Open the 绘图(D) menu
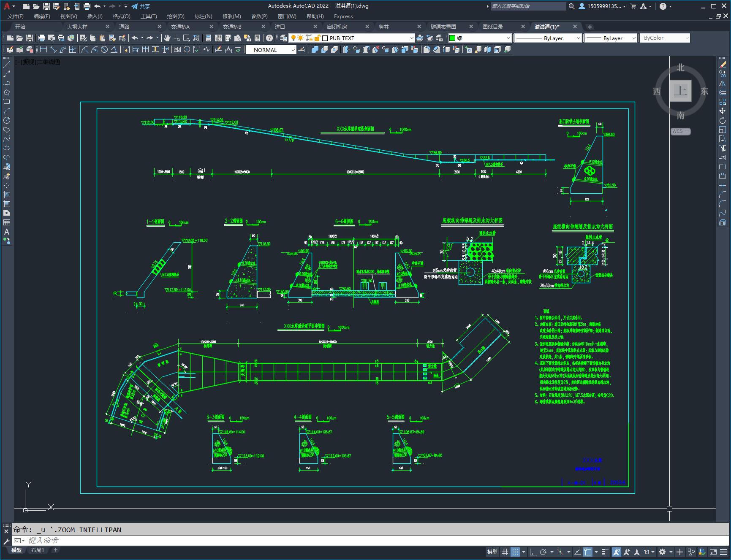The width and height of the screenshot is (731, 560). click(x=176, y=16)
